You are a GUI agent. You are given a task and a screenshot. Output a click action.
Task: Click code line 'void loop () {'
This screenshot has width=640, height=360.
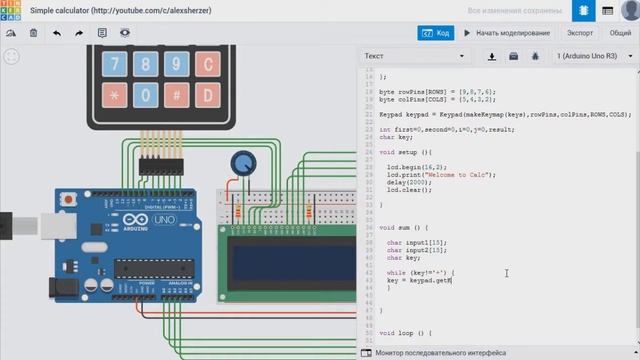(405, 333)
